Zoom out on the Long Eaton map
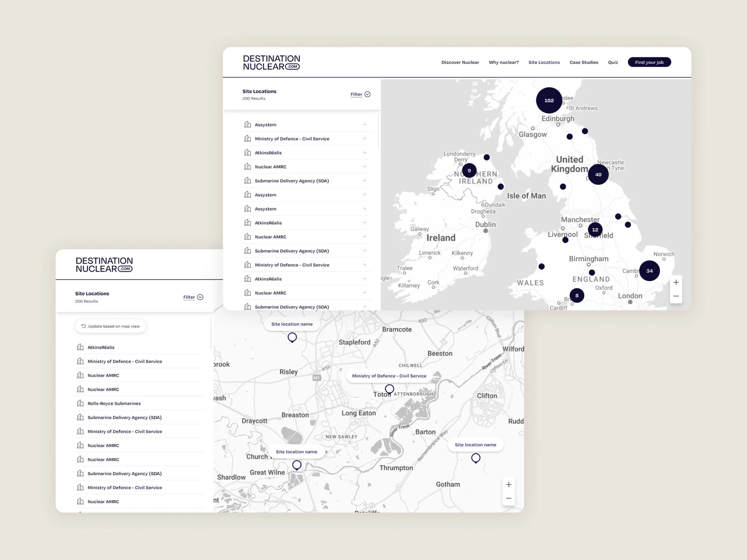Viewport: 747px width, 560px height. [x=509, y=498]
